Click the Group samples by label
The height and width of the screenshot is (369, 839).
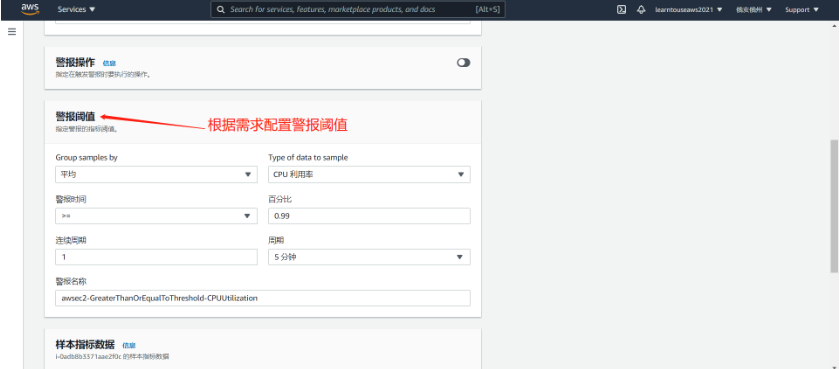[x=86, y=158]
